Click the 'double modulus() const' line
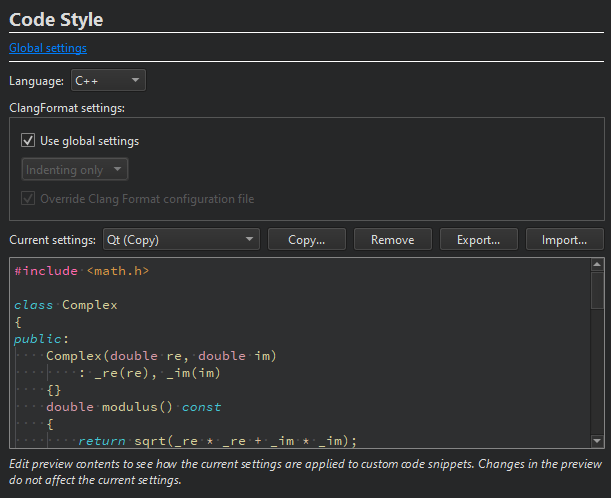The width and height of the screenshot is (611, 498). tap(133, 406)
